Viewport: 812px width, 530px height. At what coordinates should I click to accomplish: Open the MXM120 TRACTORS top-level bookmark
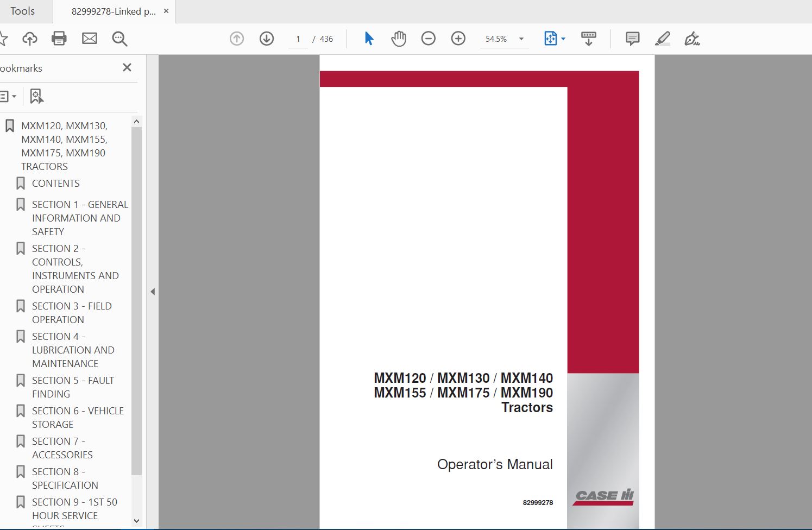[x=64, y=146]
